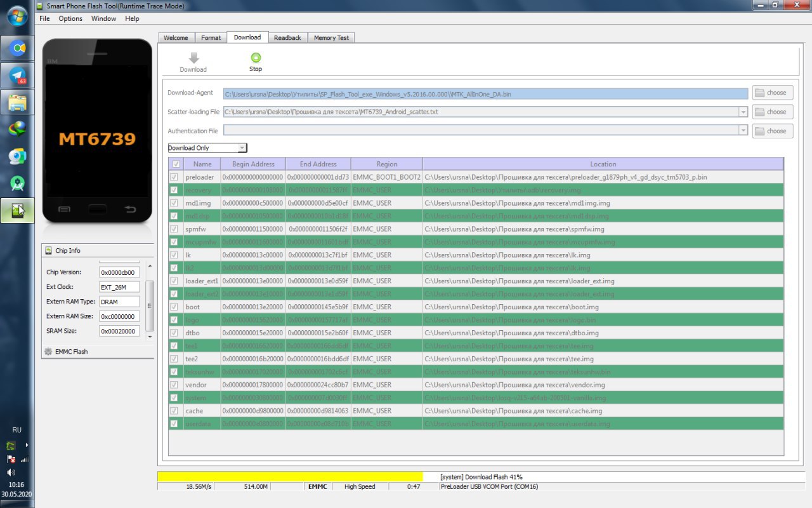Toggle the vendor partition checkbox
The height and width of the screenshot is (508, 812).
(x=174, y=385)
